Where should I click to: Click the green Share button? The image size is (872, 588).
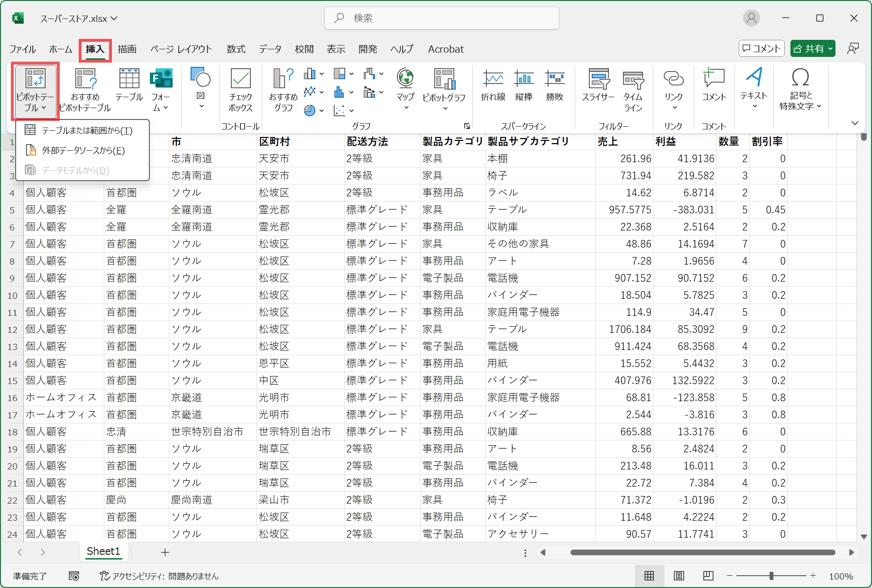pos(813,48)
